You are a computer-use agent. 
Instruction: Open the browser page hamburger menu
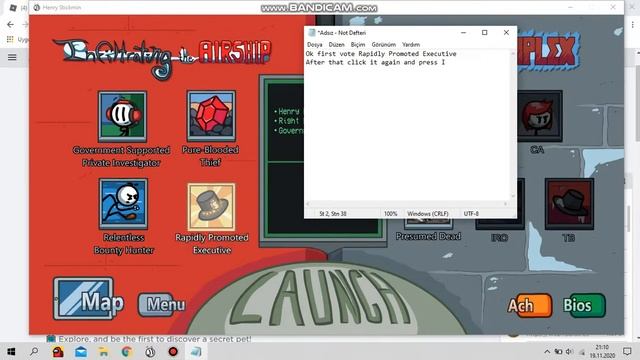pos(12,57)
